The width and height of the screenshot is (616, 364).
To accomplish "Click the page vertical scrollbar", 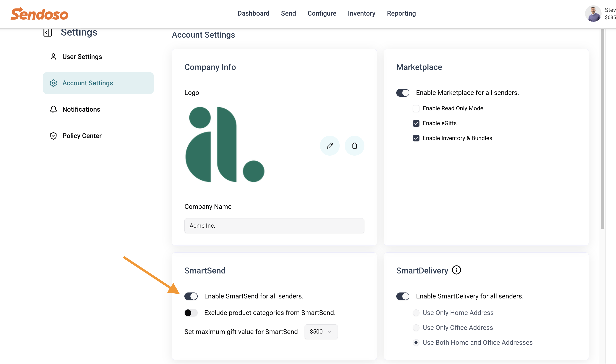I will coord(602,129).
